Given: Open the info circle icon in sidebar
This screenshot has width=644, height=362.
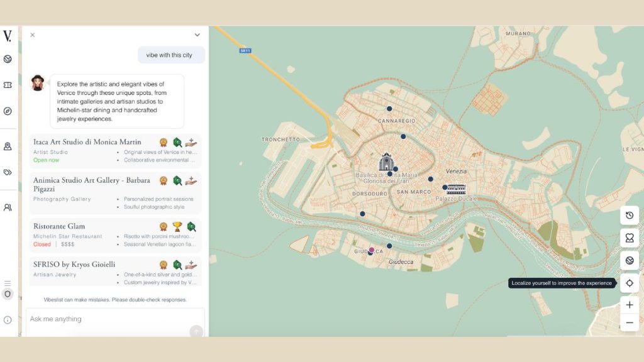Looking at the screenshot, I should coord(8,320).
